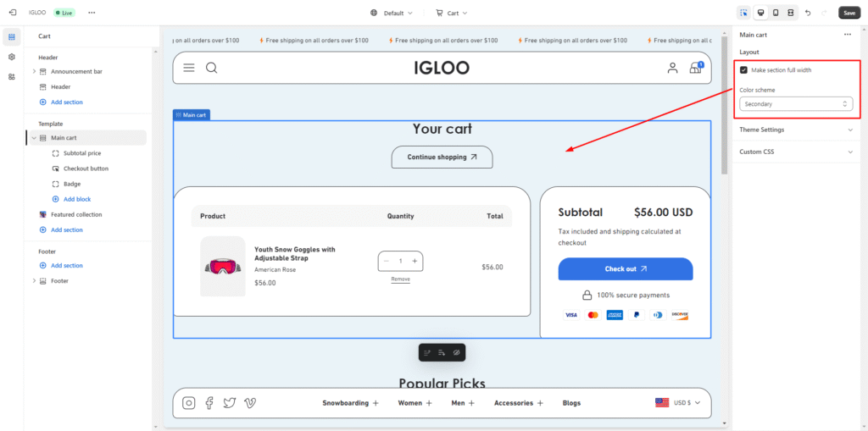
Task: Expand the Custom CSS panel
Action: (795, 152)
